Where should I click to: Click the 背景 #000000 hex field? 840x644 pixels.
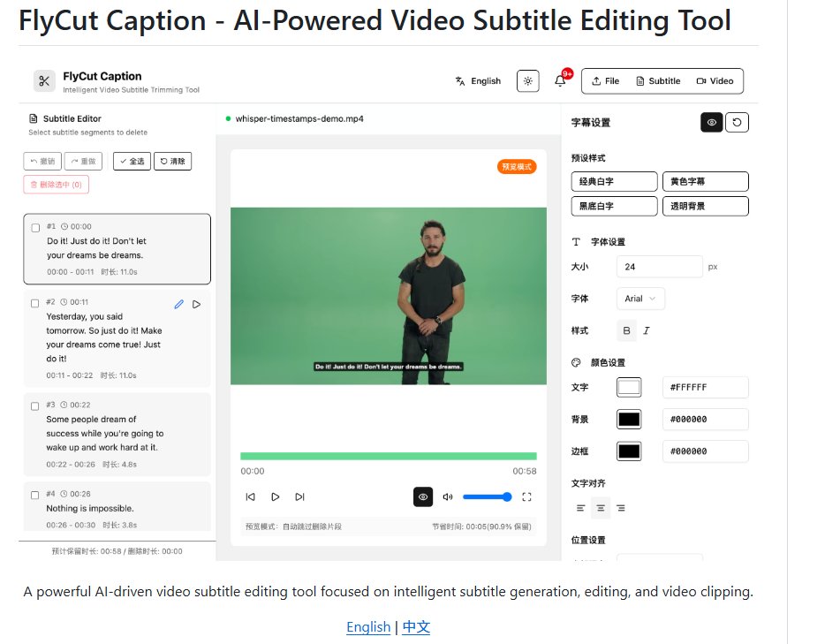[706, 420]
